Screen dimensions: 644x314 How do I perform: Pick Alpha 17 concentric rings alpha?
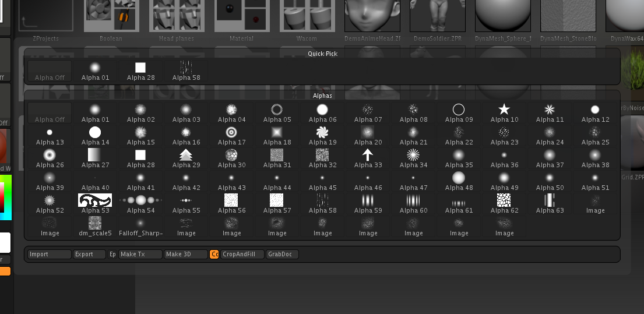(231, 136)
